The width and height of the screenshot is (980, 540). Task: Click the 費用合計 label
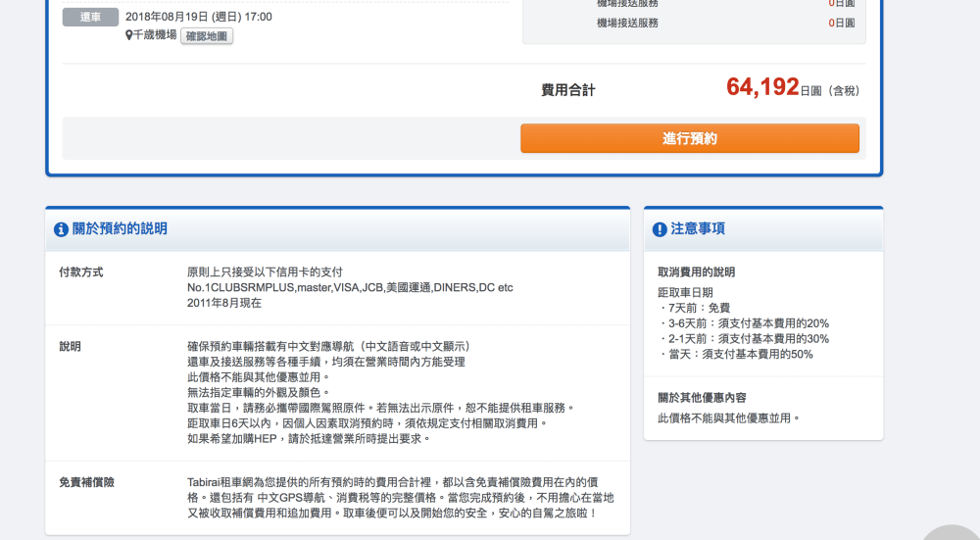[x=568, y=90]
